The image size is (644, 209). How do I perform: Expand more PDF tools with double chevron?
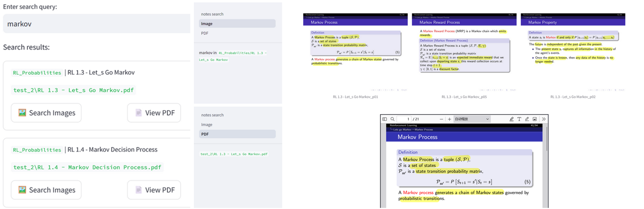(544, 119)
